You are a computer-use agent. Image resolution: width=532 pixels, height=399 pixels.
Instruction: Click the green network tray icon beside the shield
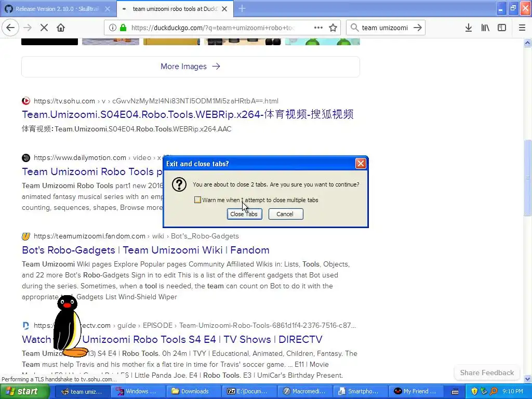point(484,391)
